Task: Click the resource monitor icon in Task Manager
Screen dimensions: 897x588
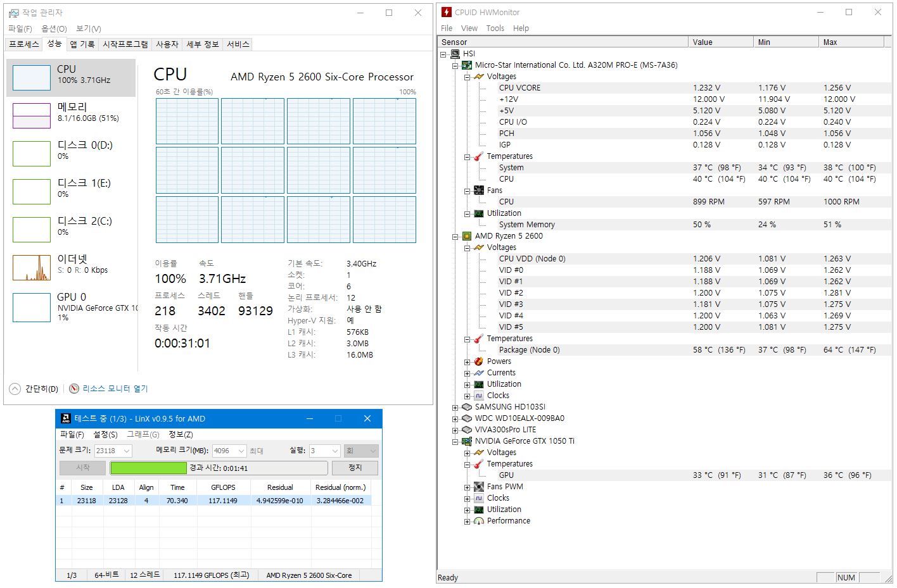Action: (x=74, y=389)
